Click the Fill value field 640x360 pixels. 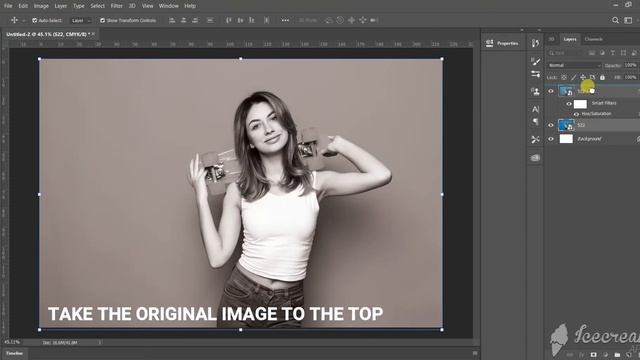(x=631, y=77)
